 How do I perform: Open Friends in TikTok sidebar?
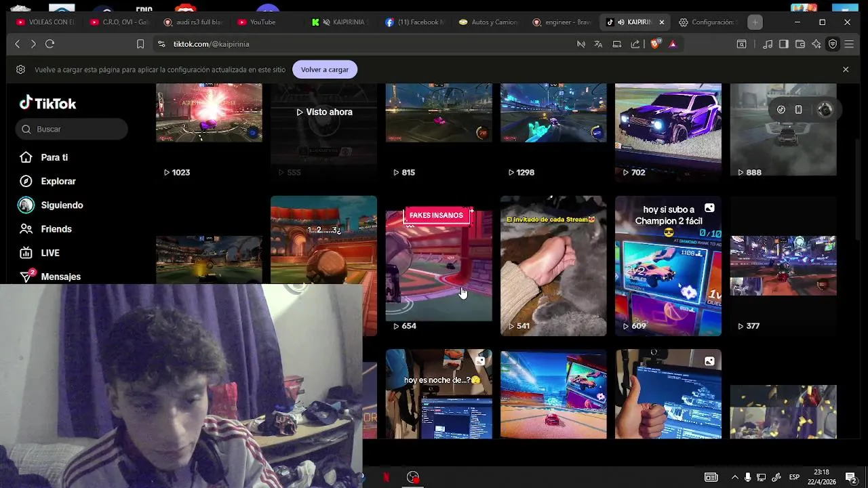[x=46, y=229]
